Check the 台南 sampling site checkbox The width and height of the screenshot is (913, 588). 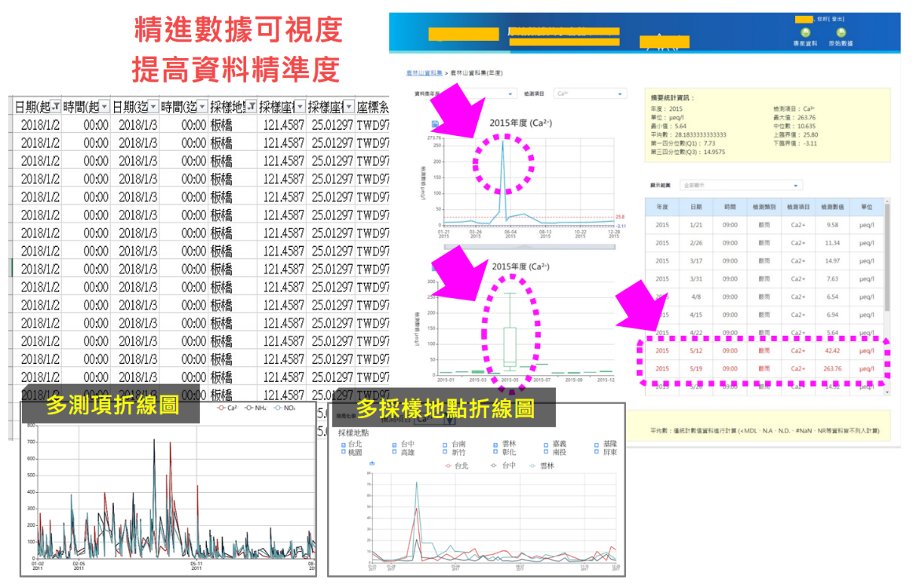coord(445,445)
